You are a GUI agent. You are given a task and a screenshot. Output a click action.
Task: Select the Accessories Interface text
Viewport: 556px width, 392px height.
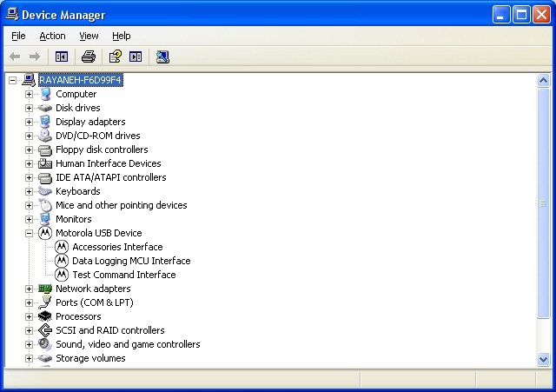coord(118,247)
